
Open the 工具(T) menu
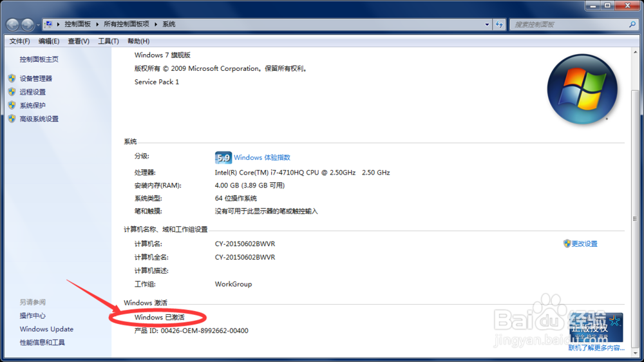(108, 41)
